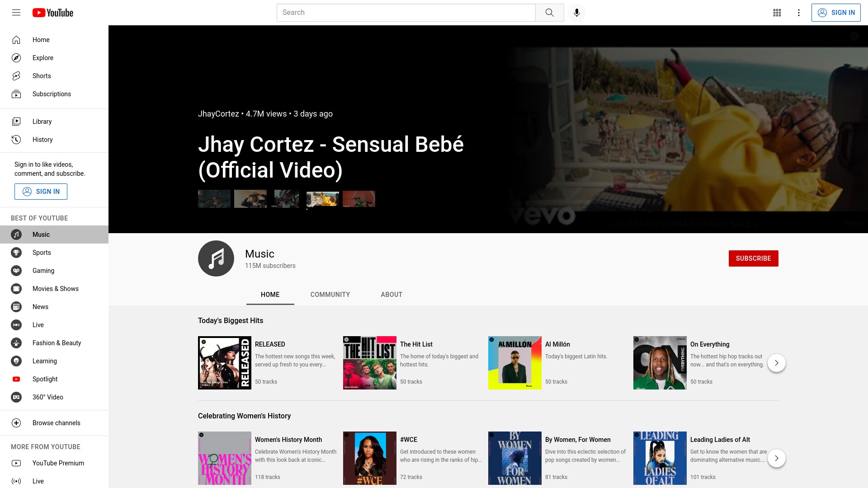This screenshot has height=488, width=868.
Task: Click The Hit List title text
Action: (416, 344)
